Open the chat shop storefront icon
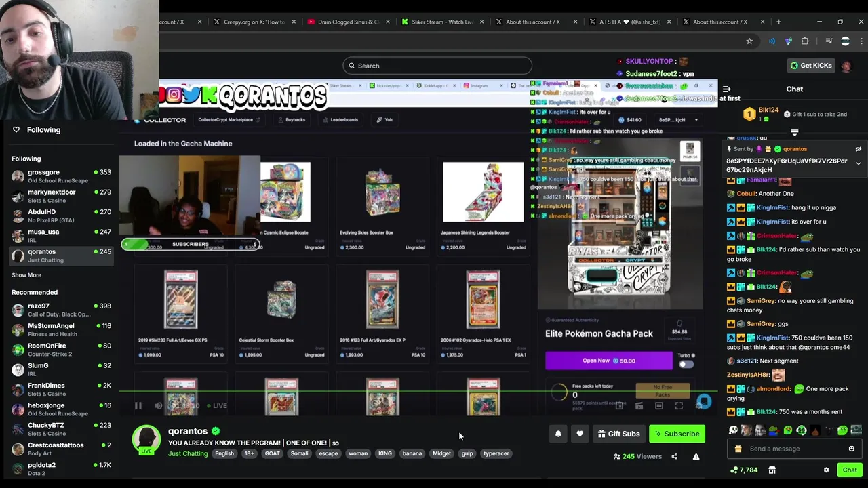Screen dimensions: 868x488 coord(772,470)
